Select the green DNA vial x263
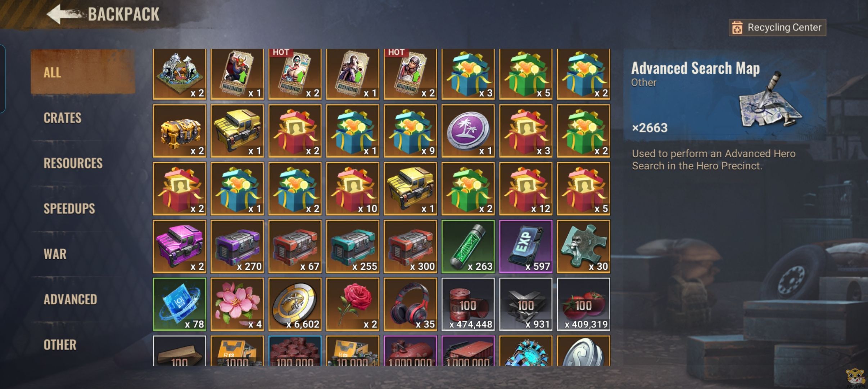This screenshot has height=389, width=868. (468, 246)
